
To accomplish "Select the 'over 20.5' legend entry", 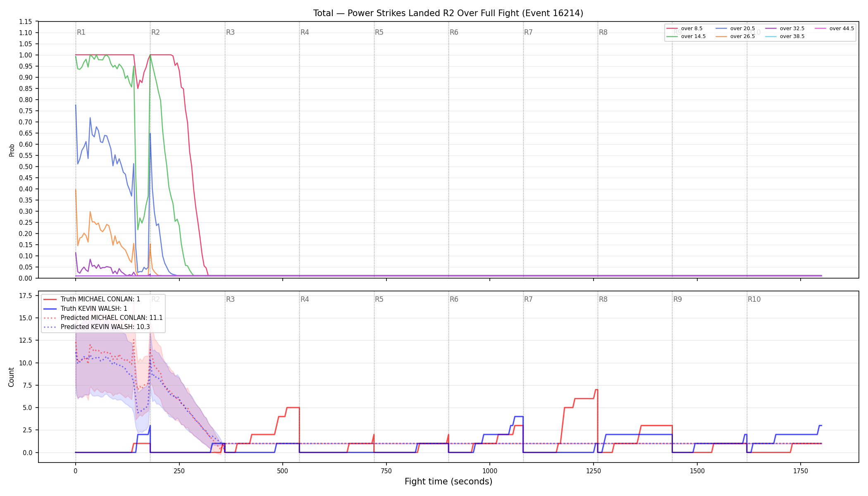I will (x=735, y=29).
